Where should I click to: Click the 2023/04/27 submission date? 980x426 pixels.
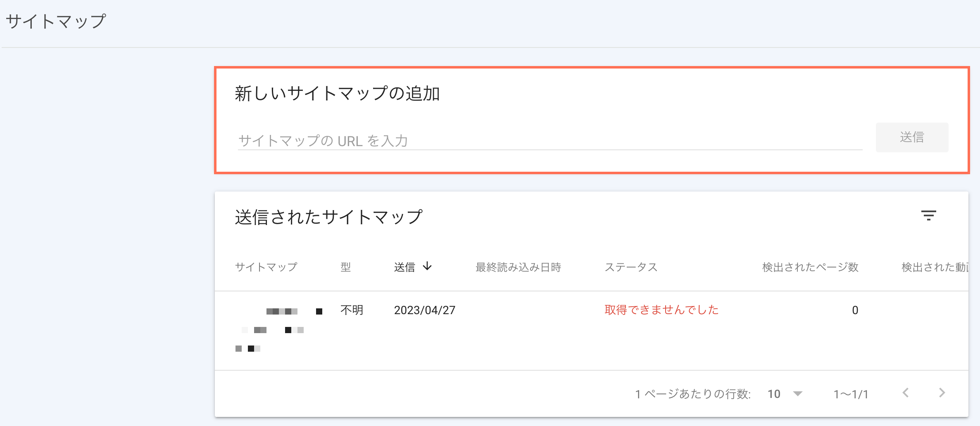424,310
